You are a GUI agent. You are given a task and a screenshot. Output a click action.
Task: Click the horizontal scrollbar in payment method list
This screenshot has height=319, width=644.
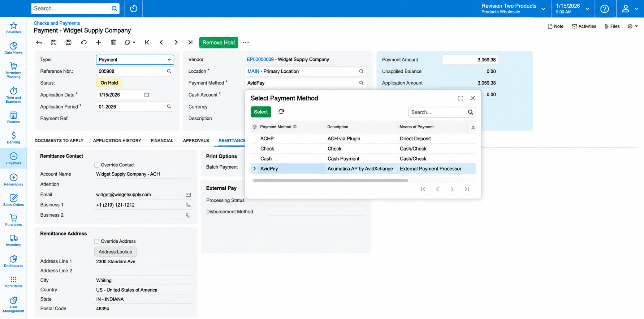[x=330, y=180]
